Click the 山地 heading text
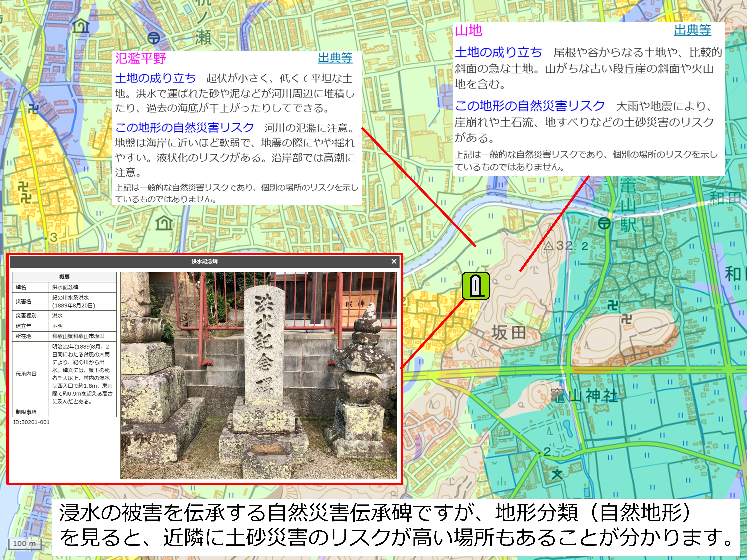The width and height of the screenshot is (747, 560). [x=468, y=30]
